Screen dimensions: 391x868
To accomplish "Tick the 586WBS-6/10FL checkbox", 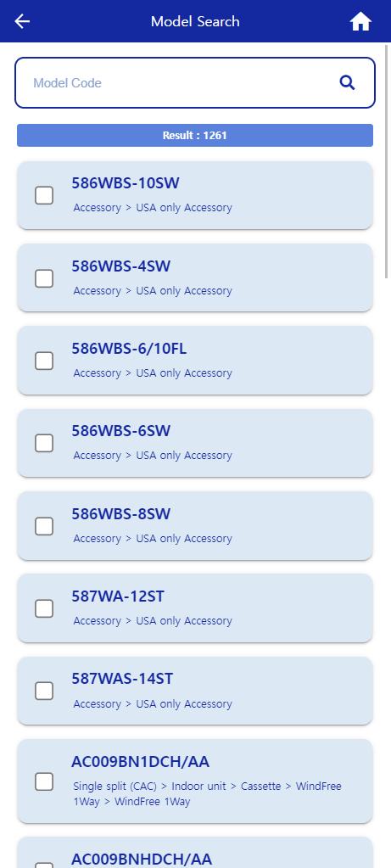I will pyautogui.click(x=44, y=361).
